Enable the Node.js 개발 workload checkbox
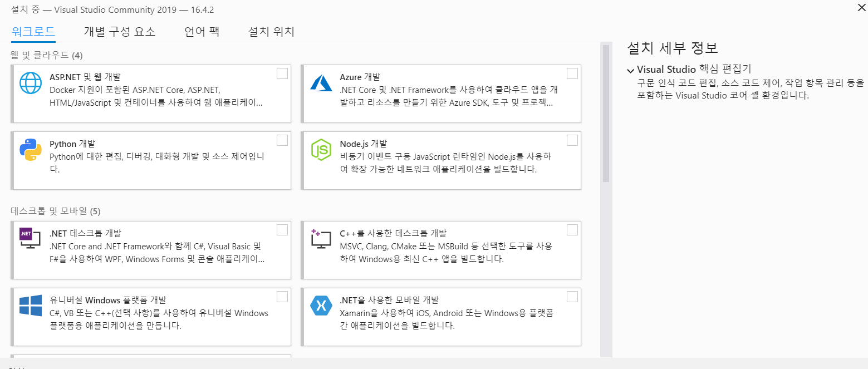Screen dimensions: 868x369 click(x=572, y=140)
